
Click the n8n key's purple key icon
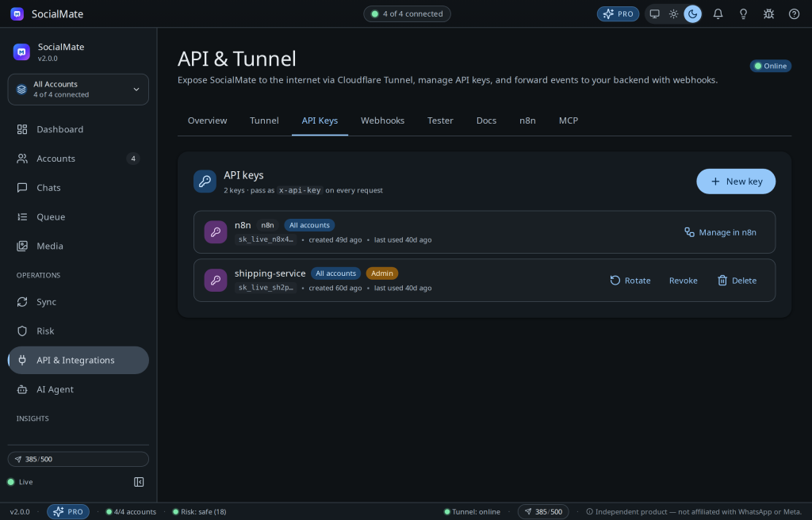(x=216, y=232)
